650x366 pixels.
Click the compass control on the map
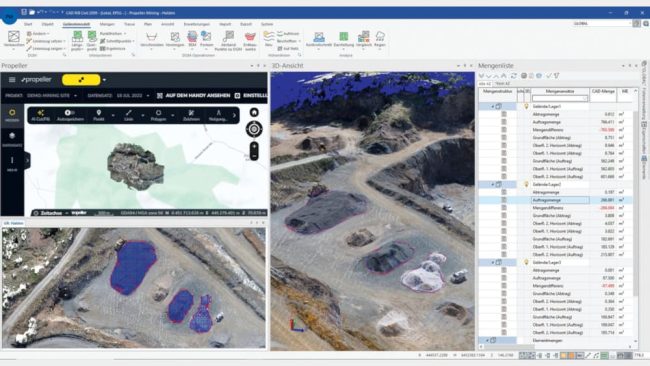pyautogui.click(x=254, y=129)
